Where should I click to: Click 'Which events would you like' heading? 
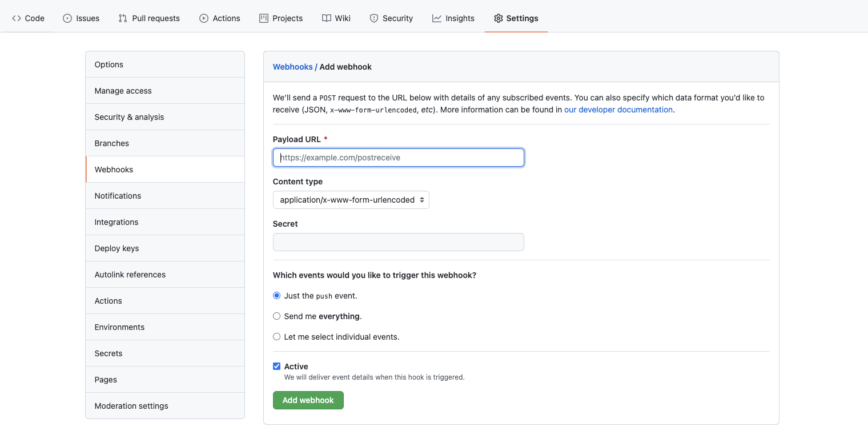[375, 275]
